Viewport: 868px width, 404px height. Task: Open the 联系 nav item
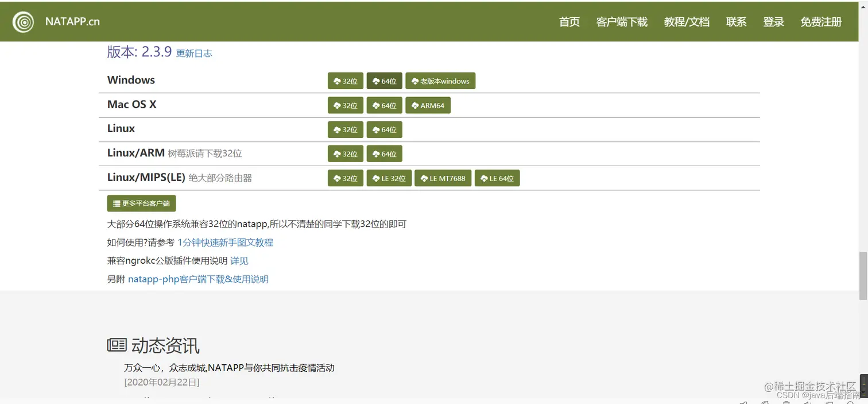point(736,22)
